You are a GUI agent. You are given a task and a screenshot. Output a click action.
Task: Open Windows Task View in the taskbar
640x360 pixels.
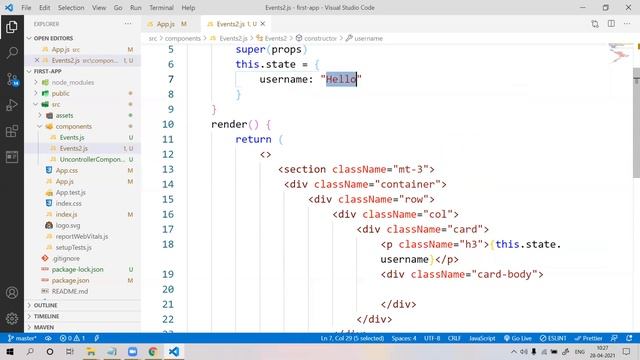pyautogui.click(x=70, y=351)
